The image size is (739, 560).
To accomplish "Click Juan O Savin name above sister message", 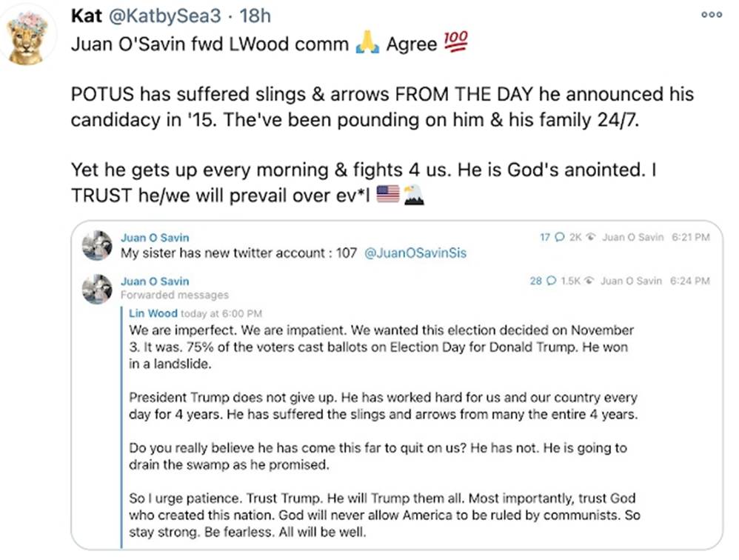I will [155, 238].
